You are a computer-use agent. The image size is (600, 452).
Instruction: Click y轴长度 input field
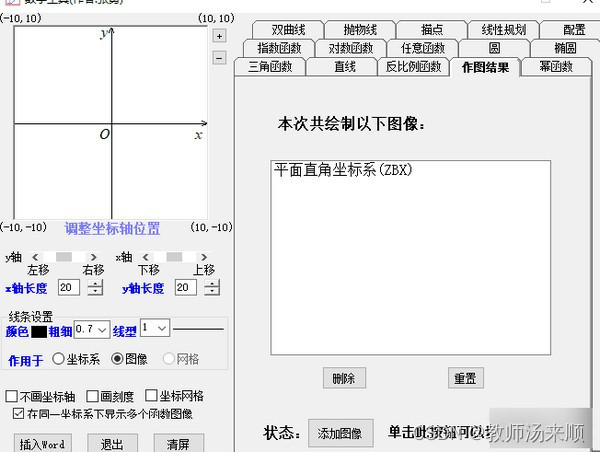[x=186, y=287]
